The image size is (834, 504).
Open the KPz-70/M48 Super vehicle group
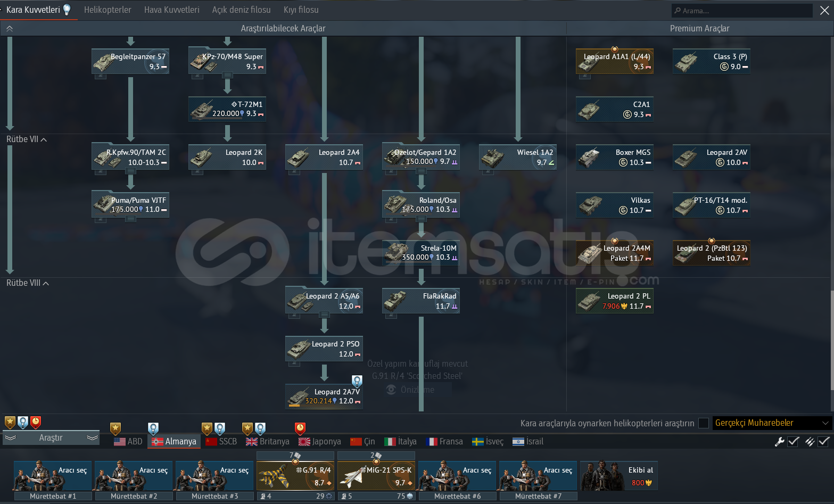[227, 61]
